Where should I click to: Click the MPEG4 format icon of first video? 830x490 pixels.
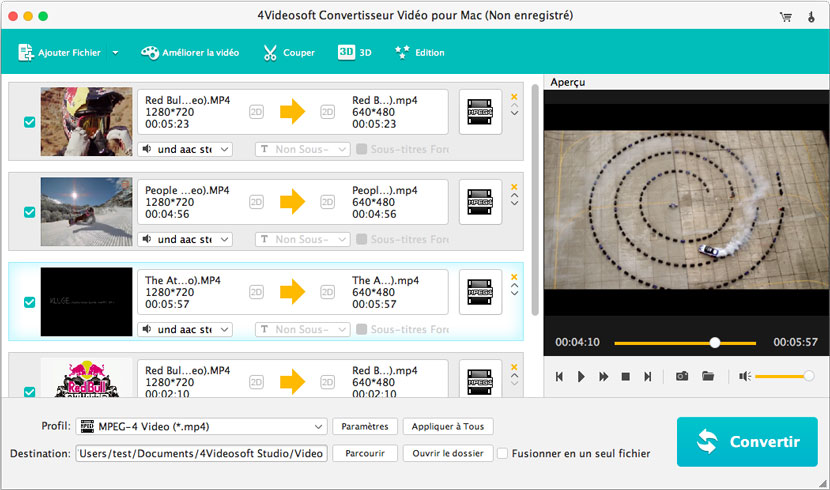480,113
